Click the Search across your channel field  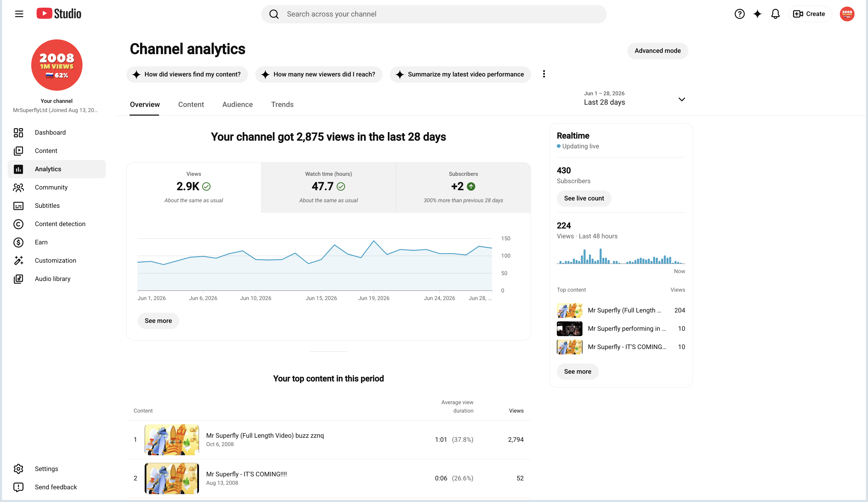(434, 14)
